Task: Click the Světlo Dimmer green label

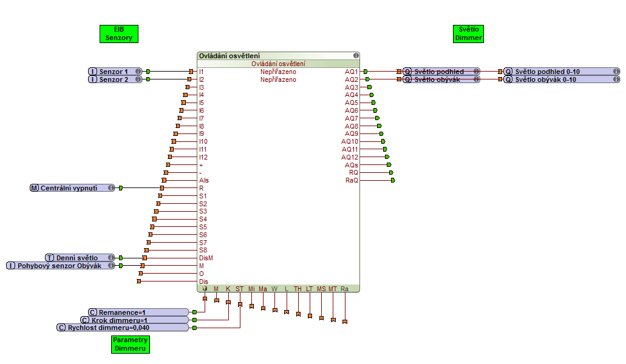Action: [x=468, y=34]
